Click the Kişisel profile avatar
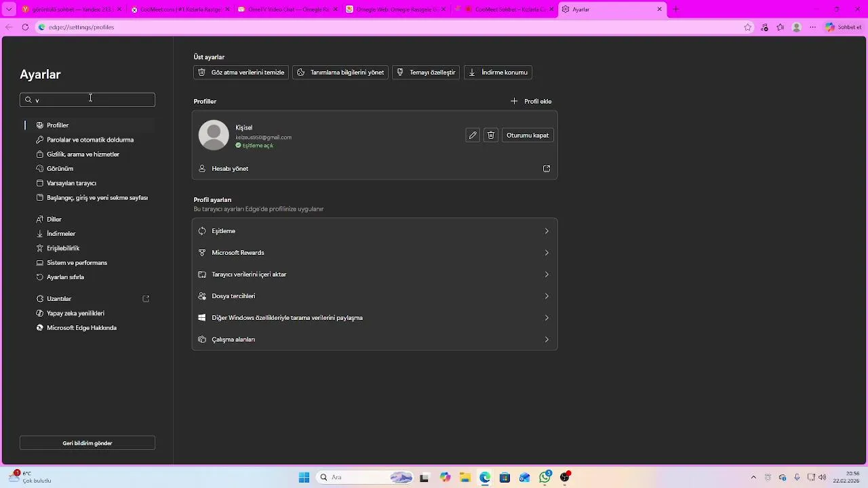Image resolution: width=868 pixels, height=488 pixels. (214, 135)
